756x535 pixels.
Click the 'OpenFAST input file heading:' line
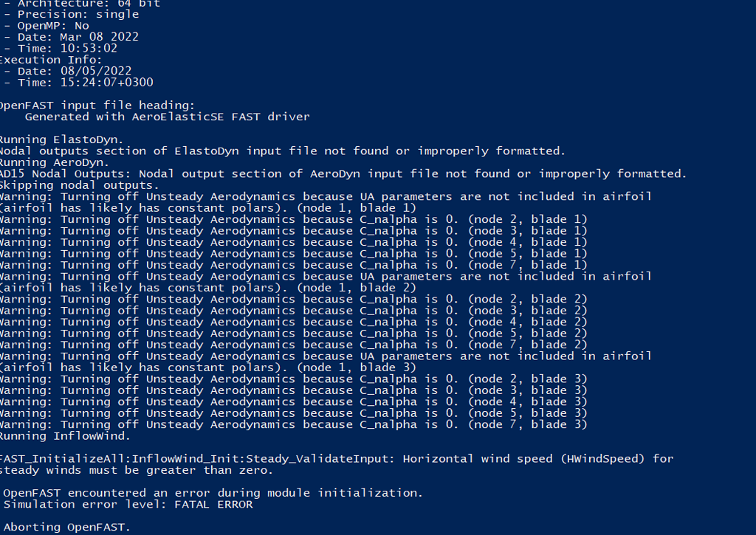coord(97,106)
